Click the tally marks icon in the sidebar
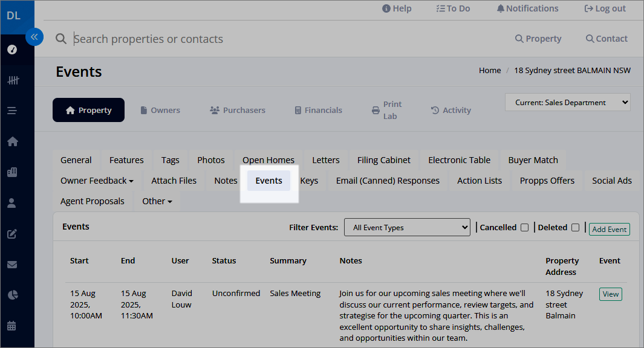The image size is (644, 348). pos(13,80)
